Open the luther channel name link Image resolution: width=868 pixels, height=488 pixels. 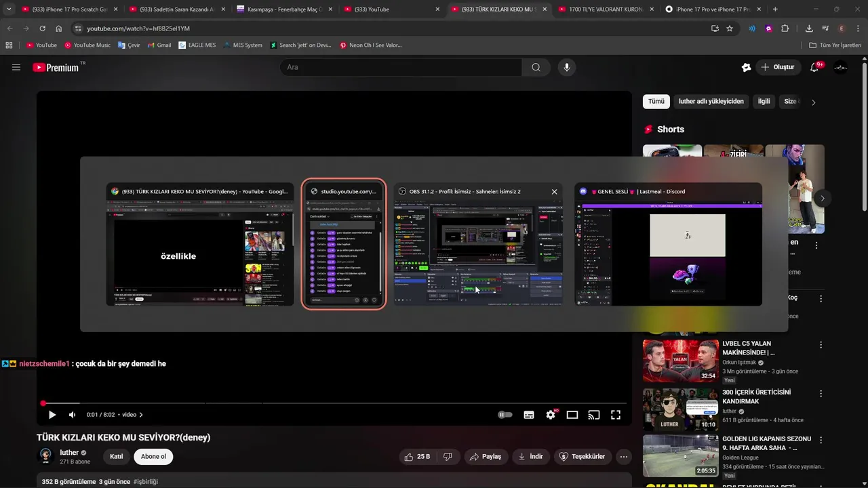click(x=69, y=452)
